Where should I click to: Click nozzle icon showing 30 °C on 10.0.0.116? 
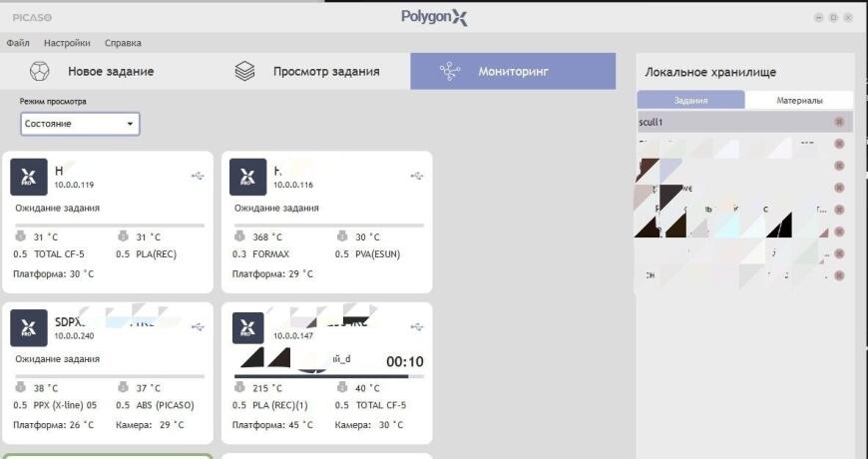pos(342,236)
